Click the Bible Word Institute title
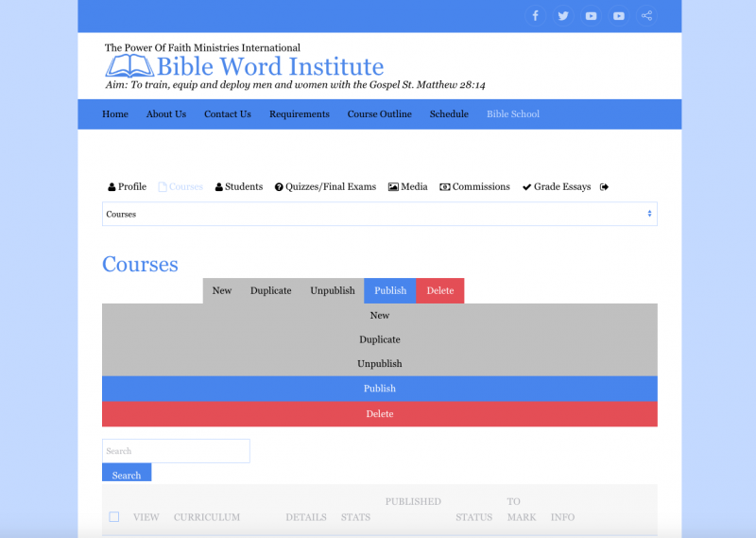Viewport: 756px width, 538px height. coord(270,66)
